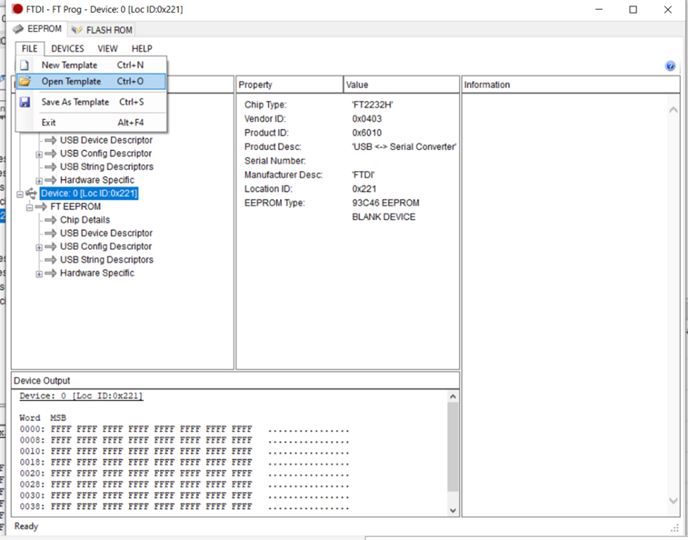Click the Device Output scrollbar thumb
The width and height of the screenshot is (688, 540).
click(453, 447)
